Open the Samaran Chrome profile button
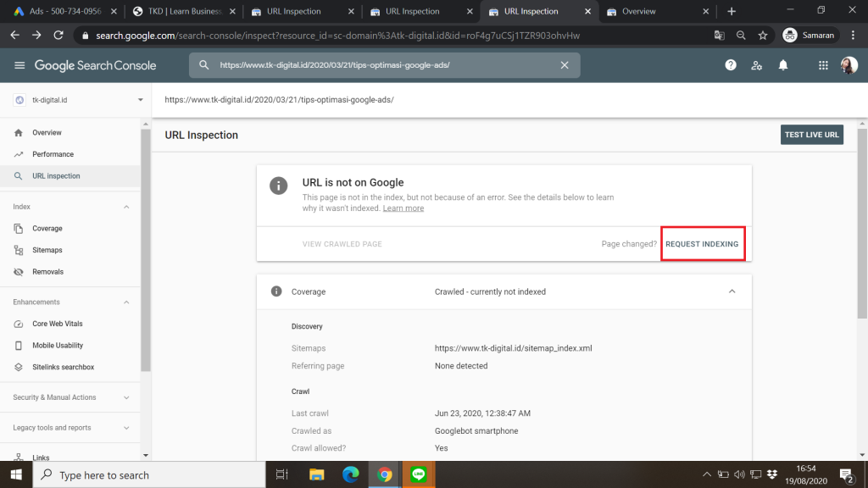 810,36
